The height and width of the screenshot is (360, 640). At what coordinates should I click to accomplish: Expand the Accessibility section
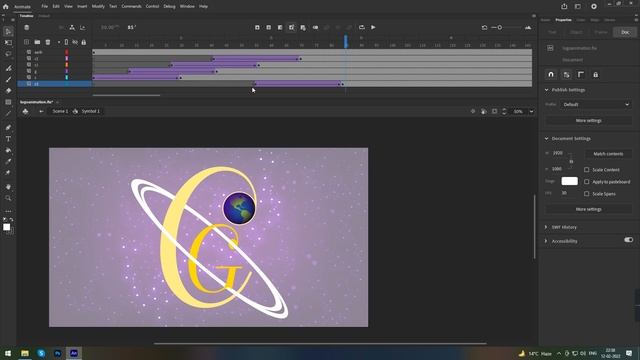pyautogui.click(x=546, y=241)
